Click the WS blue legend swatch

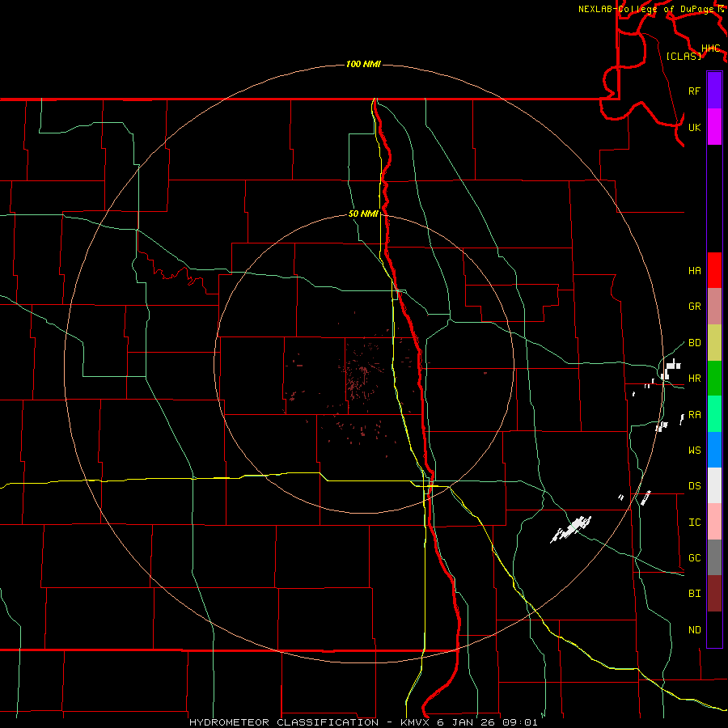(x=714, y=450)
